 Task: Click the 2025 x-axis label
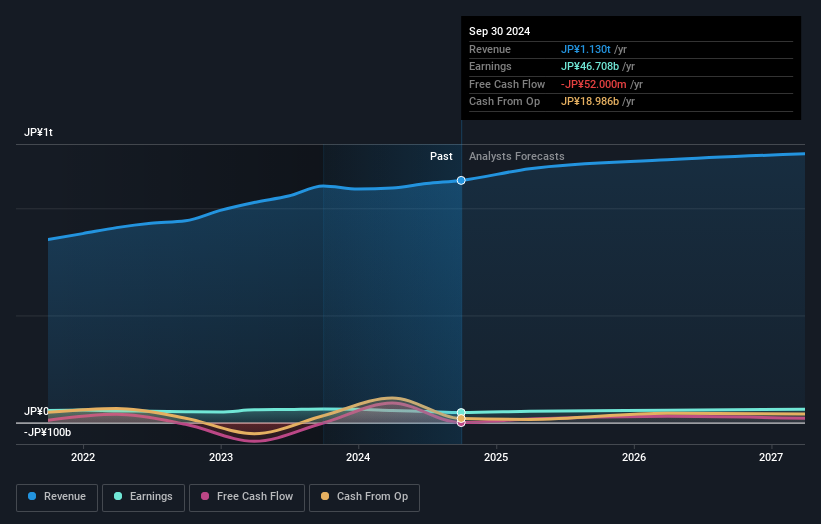coord(496,458)
